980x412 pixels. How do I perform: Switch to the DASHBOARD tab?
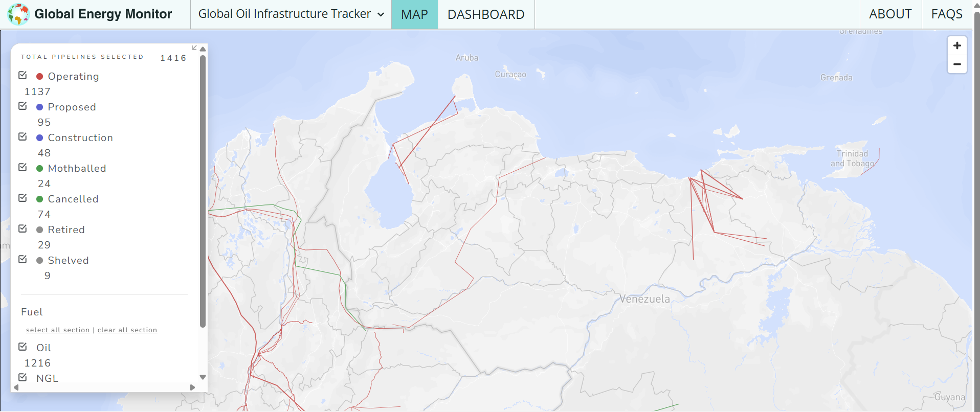(x=485, y=14)
